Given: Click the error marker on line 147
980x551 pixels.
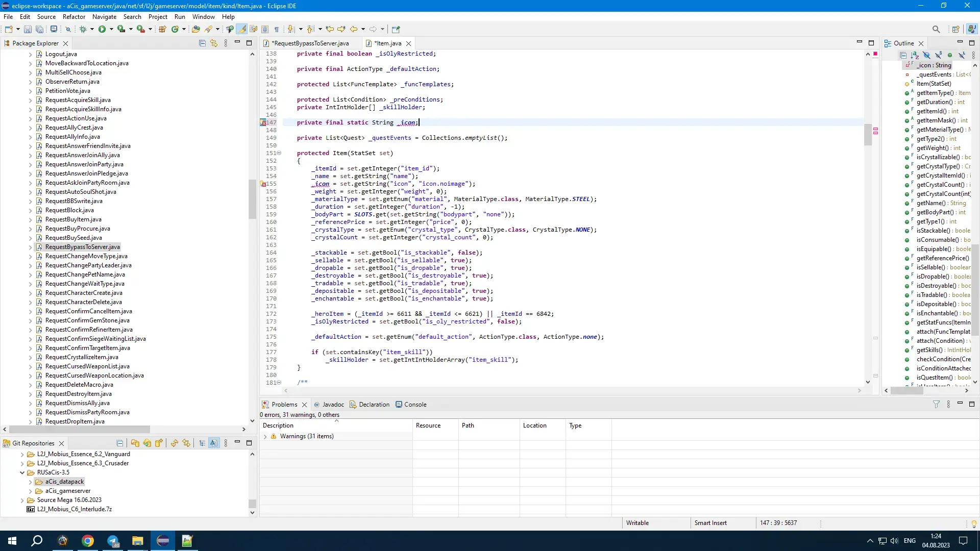Looking at the screenshot, I should click(263, 122).
